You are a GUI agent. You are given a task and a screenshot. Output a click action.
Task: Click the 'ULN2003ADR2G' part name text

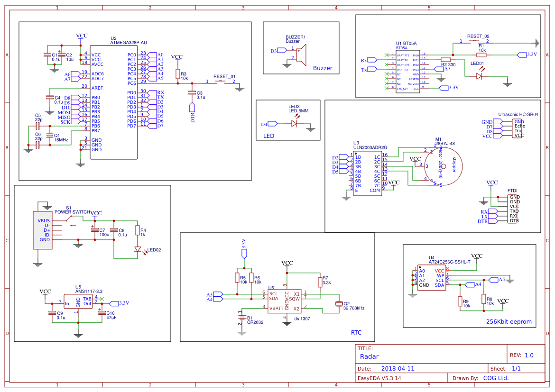(370, 147)
